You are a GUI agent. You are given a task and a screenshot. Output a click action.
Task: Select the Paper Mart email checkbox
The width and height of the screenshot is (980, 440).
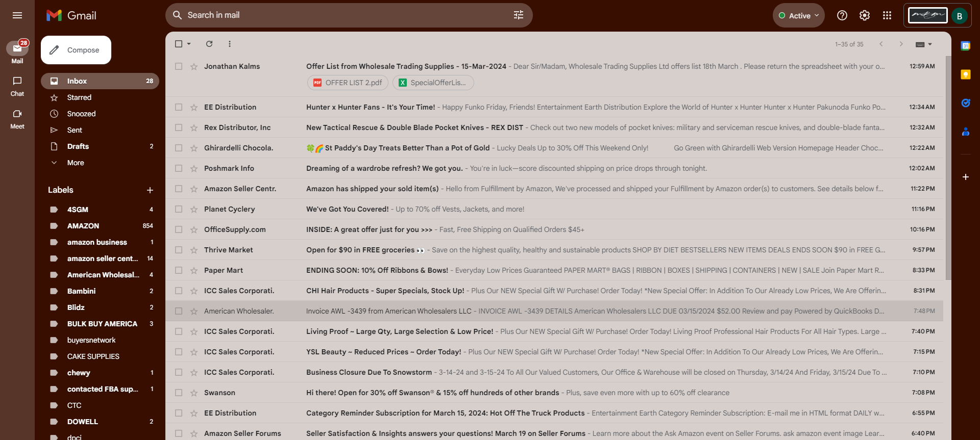pyautogui.click(x=179, y=270)
